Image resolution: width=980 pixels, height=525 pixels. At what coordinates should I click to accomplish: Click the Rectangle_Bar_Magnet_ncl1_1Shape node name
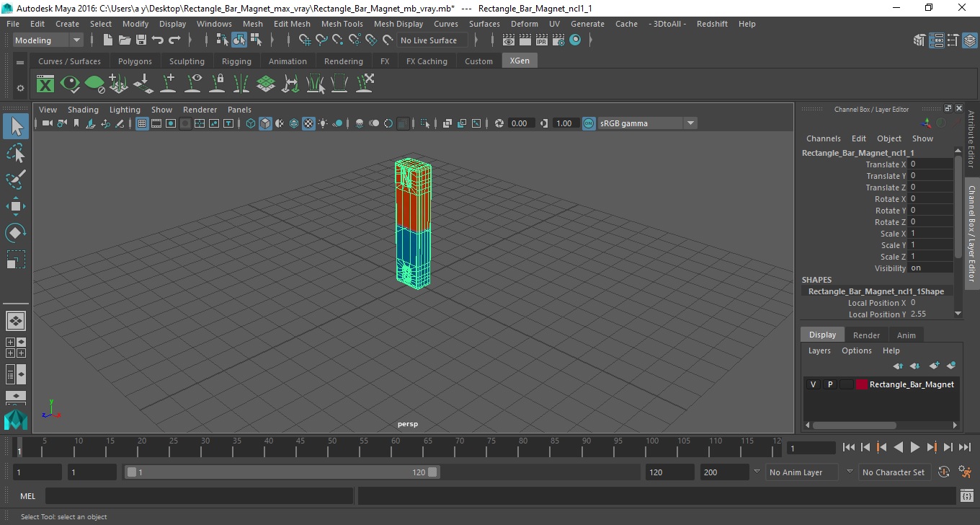tap(876, 291)
